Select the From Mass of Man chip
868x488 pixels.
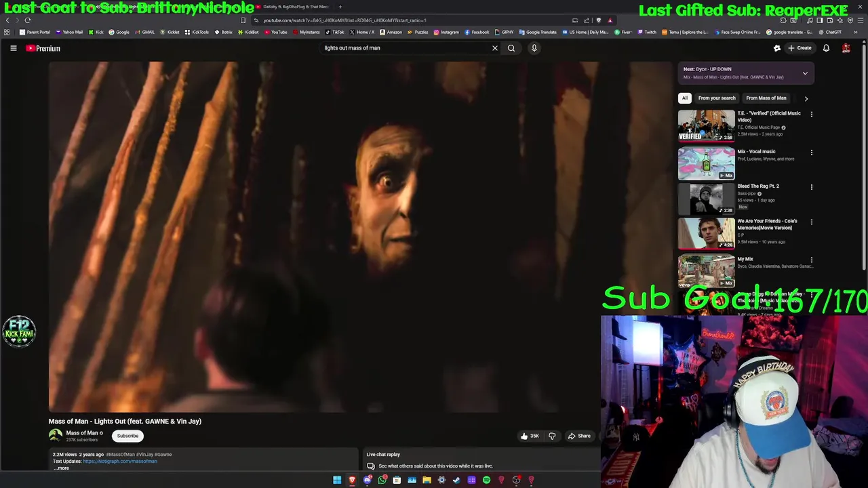click(766, 98)
